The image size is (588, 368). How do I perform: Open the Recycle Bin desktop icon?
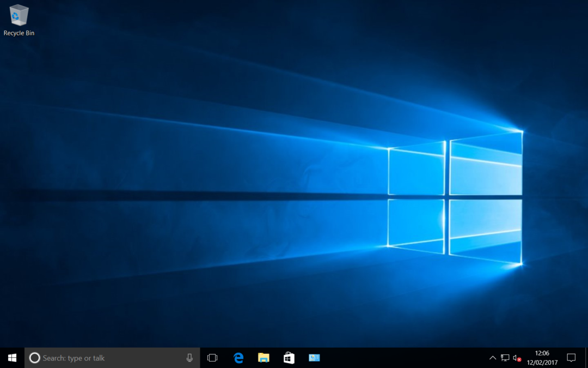pos(19,15)
